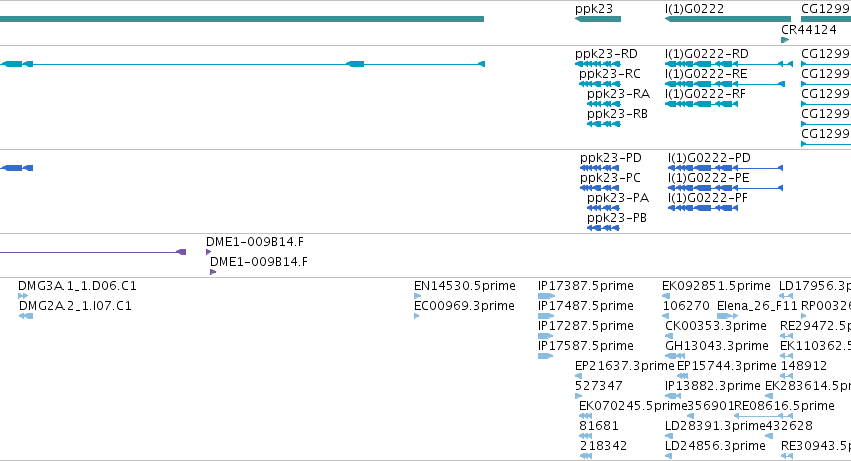Select the ppk23-RD transcript glyph
Screen dimensions: 851x461
point(598,64)
